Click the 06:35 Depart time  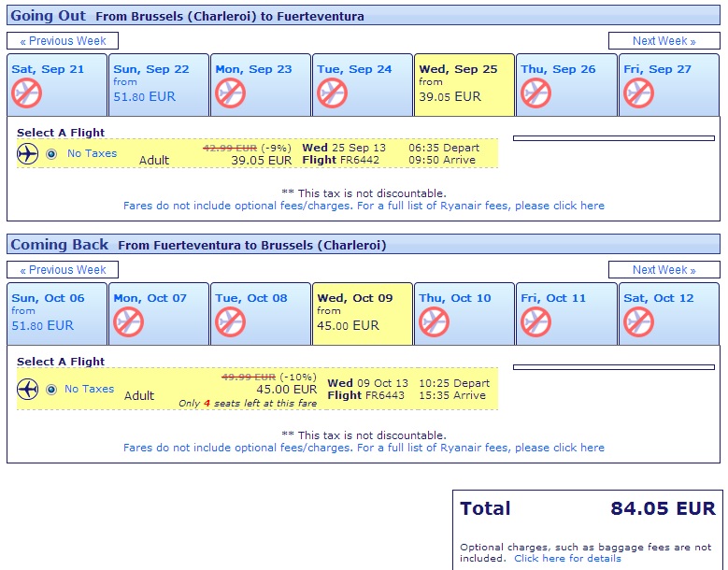point(444,148)
